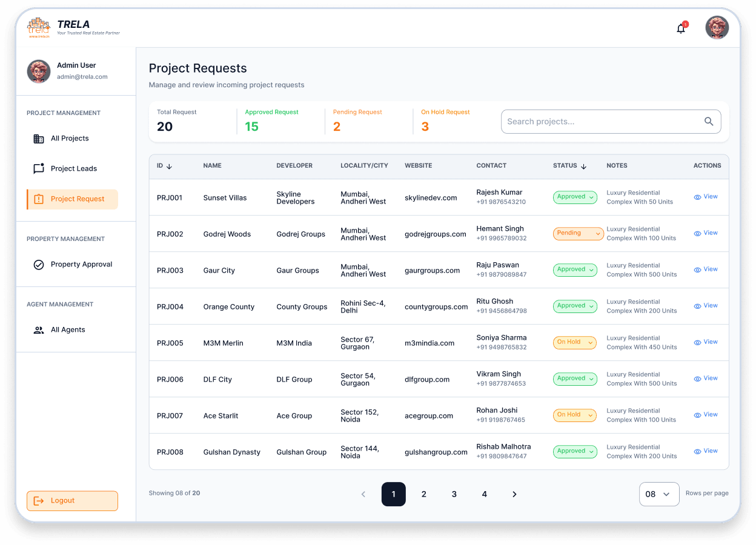View details for PRJ008 Gulshan Dynasty

[706, 451]
